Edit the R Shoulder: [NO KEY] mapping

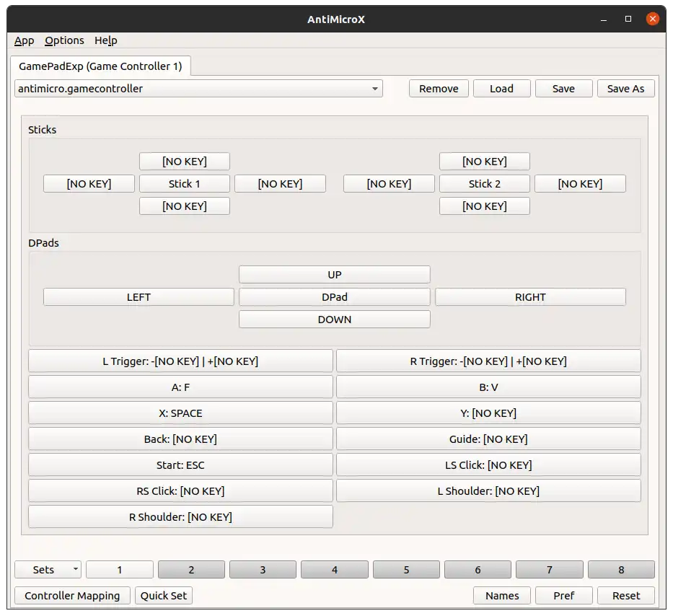[181, 517]
